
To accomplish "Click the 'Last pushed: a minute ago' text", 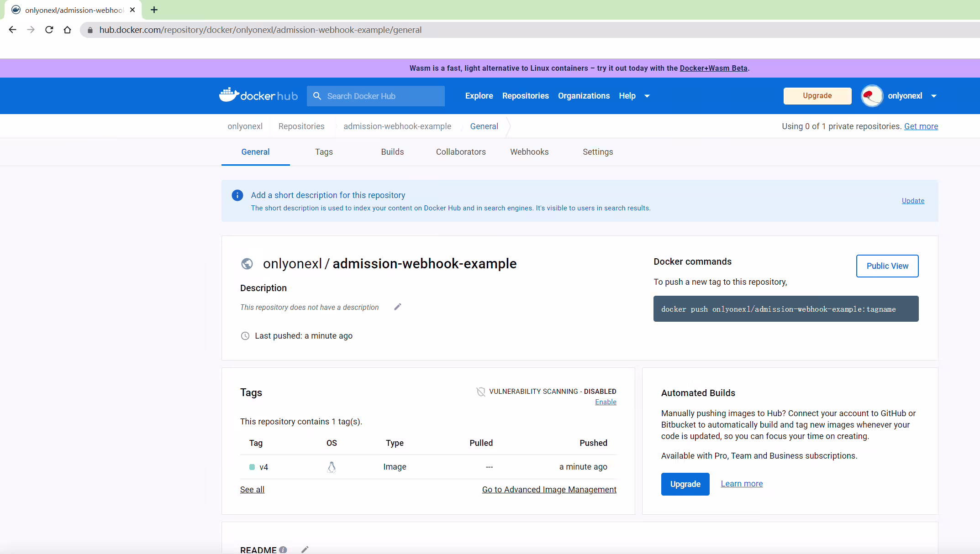I will (x=304, y=336).
